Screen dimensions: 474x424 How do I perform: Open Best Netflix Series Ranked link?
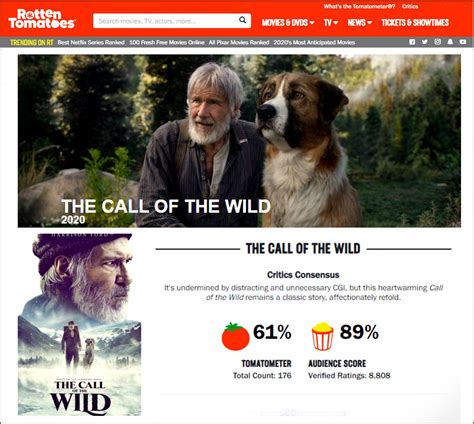91,42
